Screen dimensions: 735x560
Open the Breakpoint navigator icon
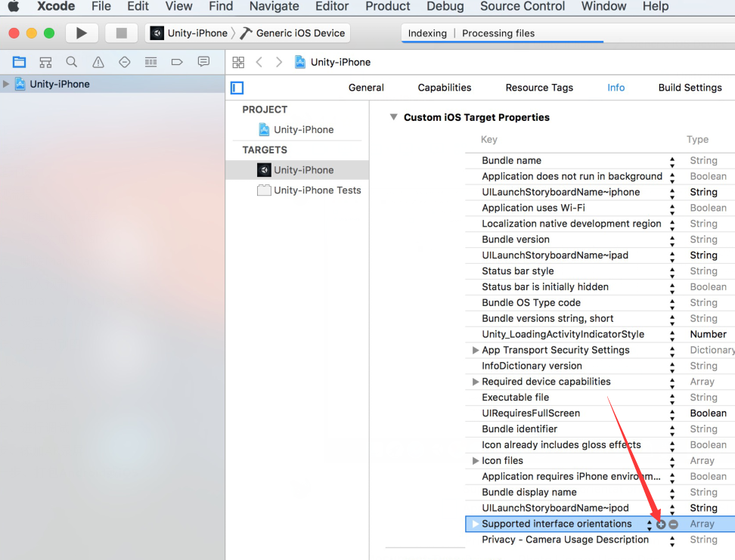pos(177,62)
